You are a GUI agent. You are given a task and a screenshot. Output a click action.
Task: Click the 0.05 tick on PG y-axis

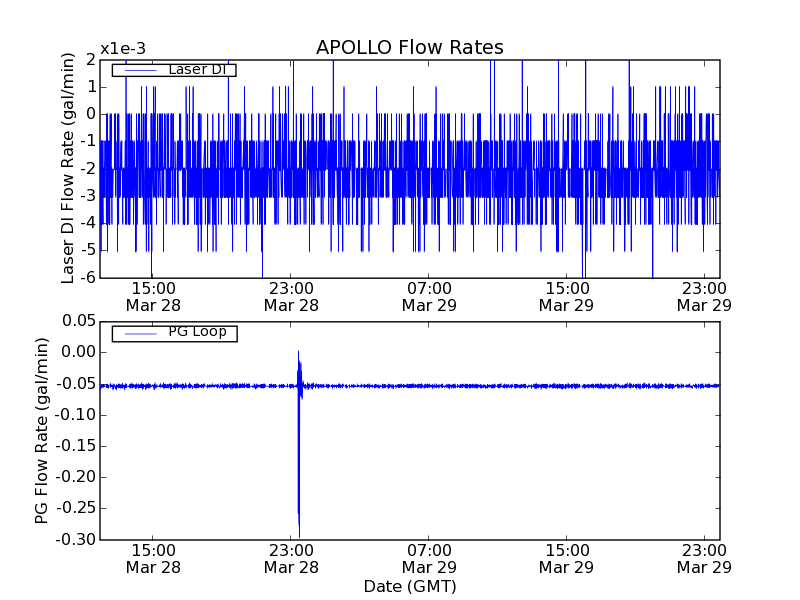(79, 321)
